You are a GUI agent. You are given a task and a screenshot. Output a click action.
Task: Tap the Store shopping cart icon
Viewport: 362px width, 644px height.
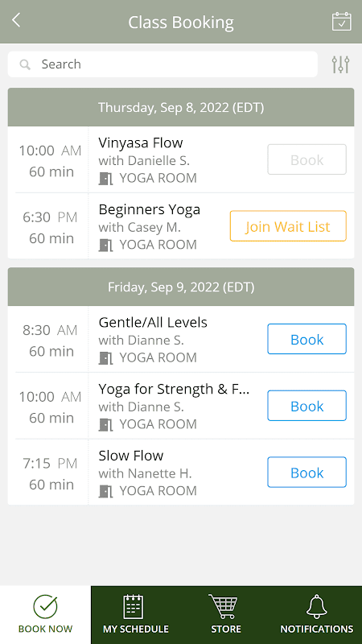pyautogui.click(x=224, y=606)
